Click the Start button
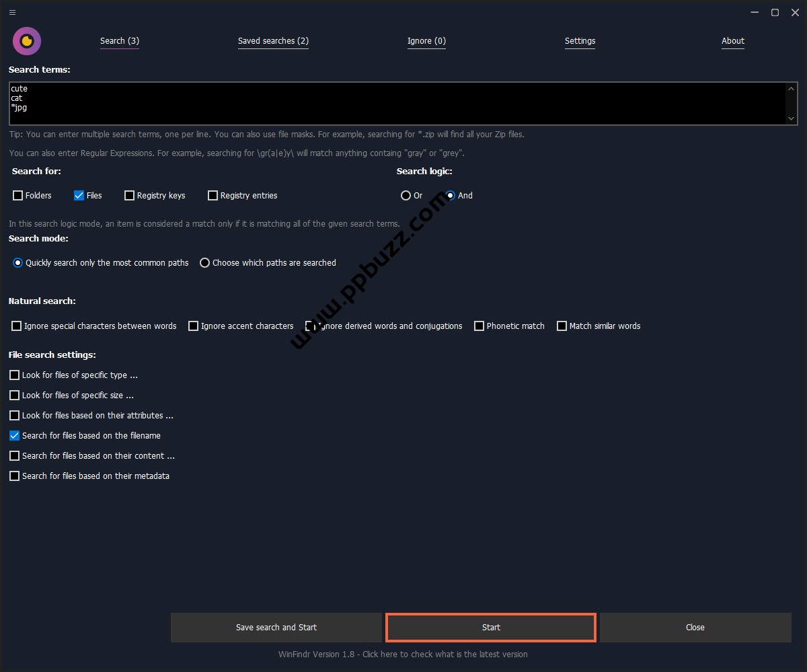This screenshot has width=807, height=672. coord(491,628)
